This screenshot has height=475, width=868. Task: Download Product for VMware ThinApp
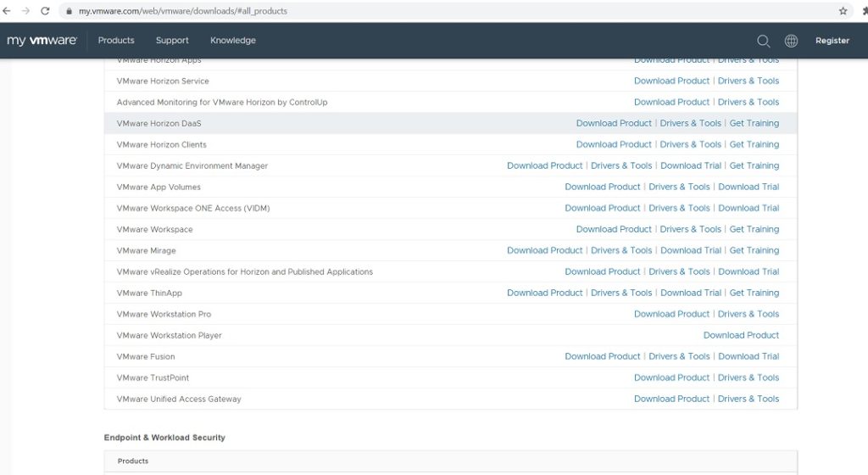(545, 293)
